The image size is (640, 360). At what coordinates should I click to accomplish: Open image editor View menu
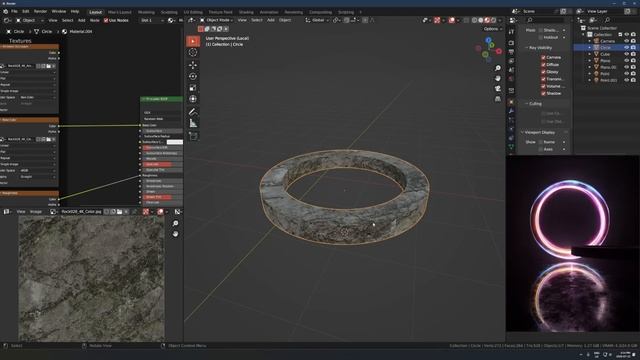[x=21, y=212]
